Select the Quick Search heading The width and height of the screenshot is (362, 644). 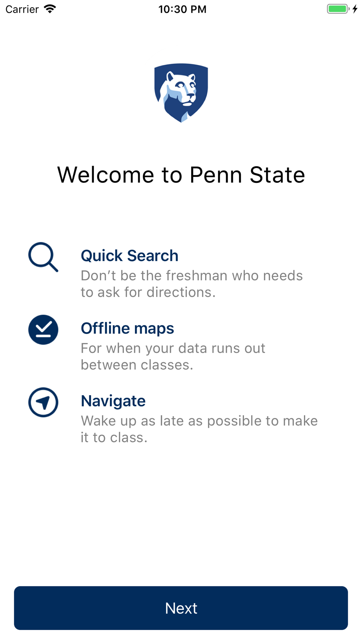[x=130, y=256]
